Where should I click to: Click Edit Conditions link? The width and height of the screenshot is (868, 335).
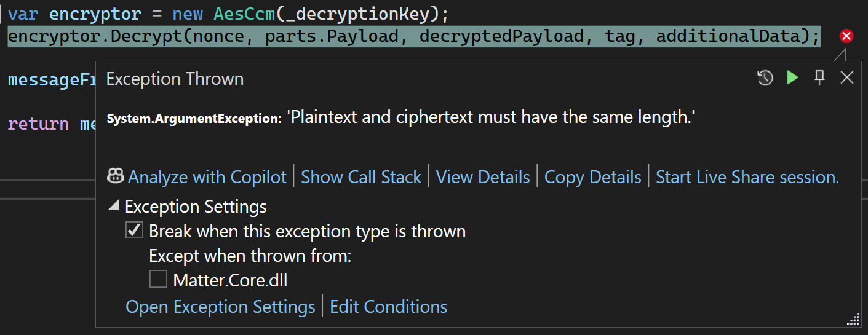(388, 306)
